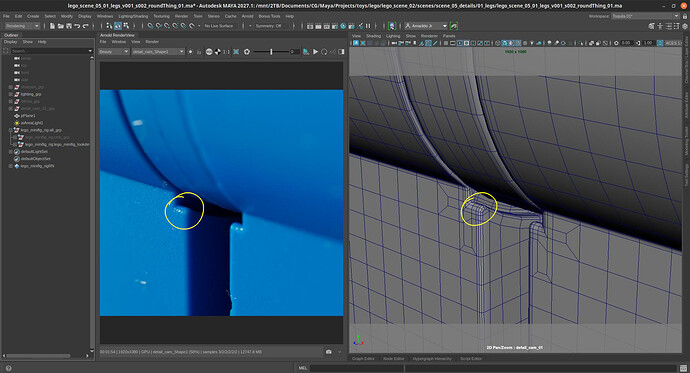Click the pPlane1 mesh icon in the Outliner

[17, 116]
